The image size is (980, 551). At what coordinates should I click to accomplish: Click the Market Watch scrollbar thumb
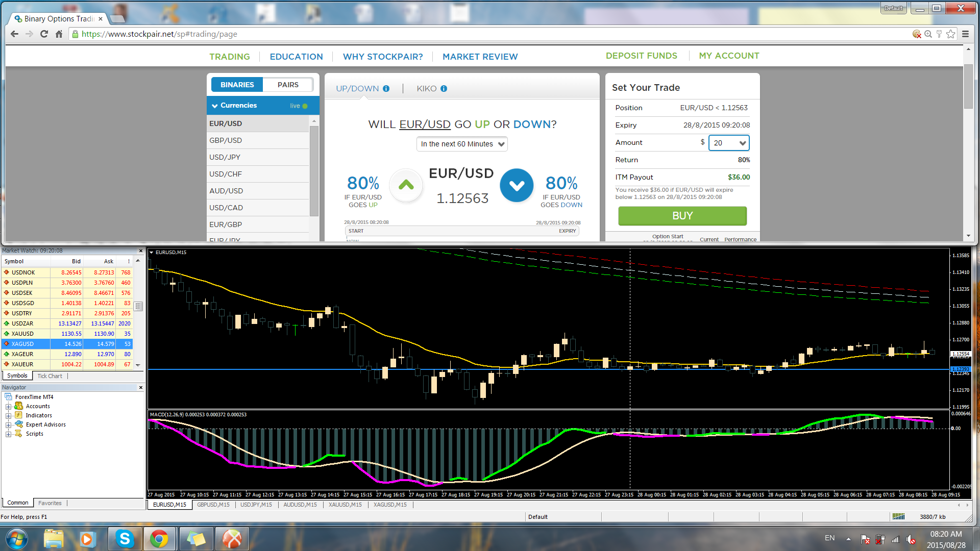point(138,306)
